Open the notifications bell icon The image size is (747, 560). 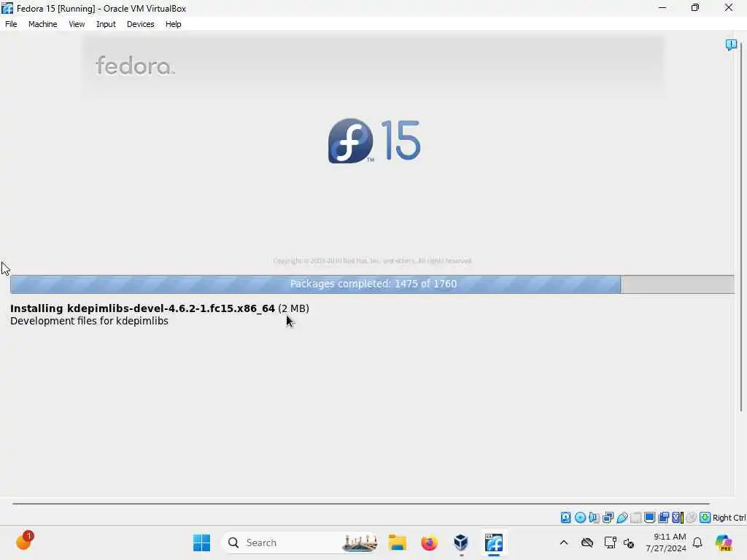[x=697, y=542]
